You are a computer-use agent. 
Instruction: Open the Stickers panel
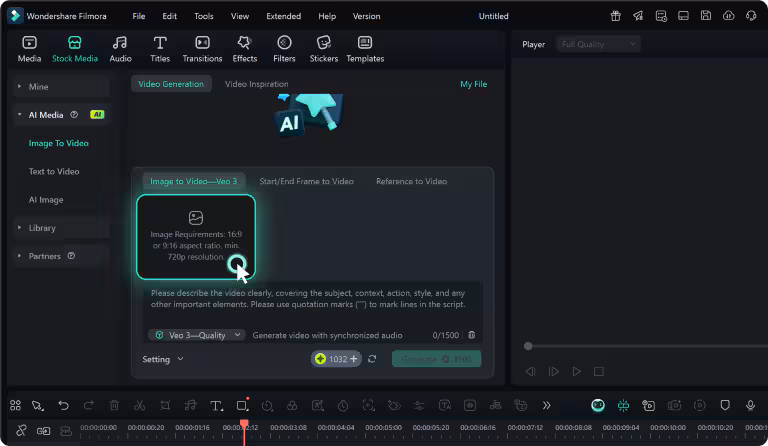[323, 48]
